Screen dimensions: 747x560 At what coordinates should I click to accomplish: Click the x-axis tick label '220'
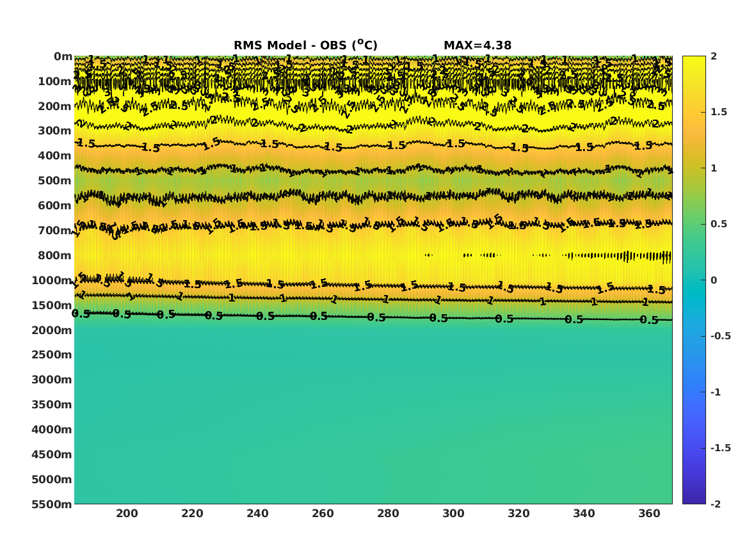(x=193, y=513)
